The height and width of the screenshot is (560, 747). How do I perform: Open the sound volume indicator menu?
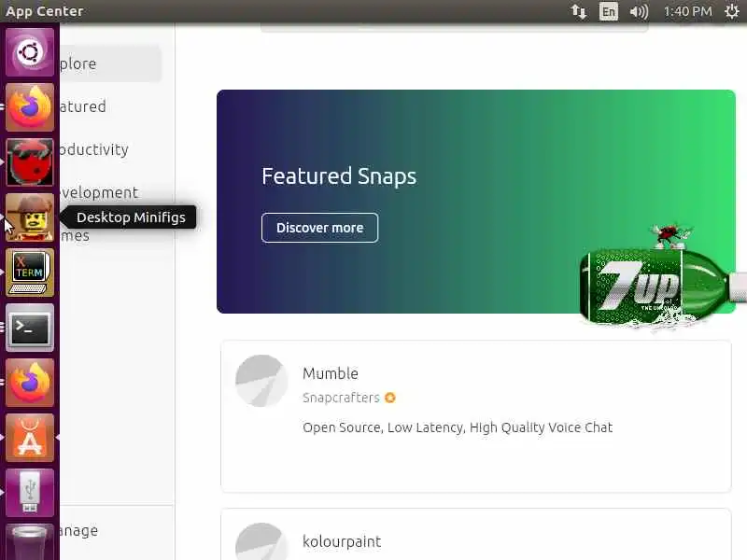click(x=639, y=11)
